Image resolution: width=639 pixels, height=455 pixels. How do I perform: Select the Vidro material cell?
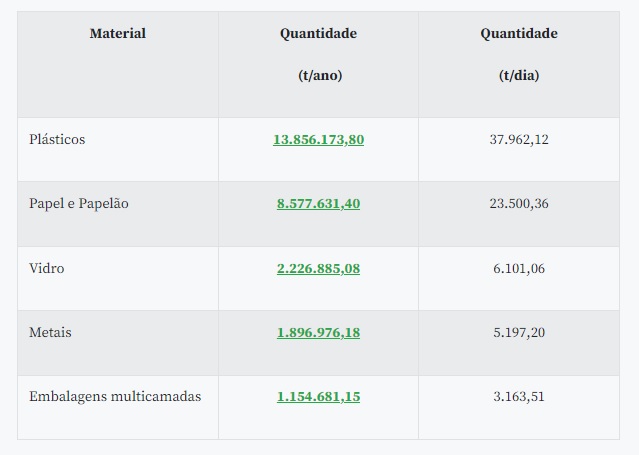pos(47,268)
